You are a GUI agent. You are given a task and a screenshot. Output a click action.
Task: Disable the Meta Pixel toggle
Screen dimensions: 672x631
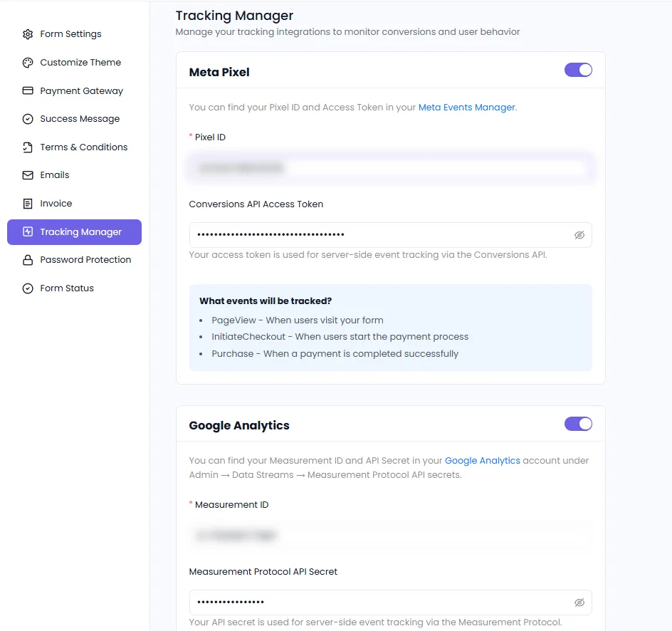[x=578, y=70]
